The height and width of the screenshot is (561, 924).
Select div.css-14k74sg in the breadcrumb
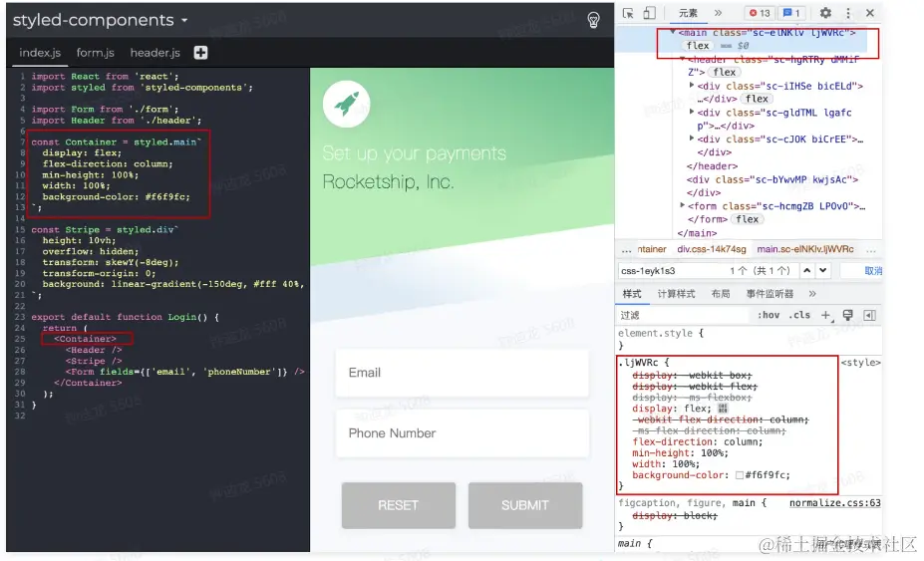tap(712, 249)
